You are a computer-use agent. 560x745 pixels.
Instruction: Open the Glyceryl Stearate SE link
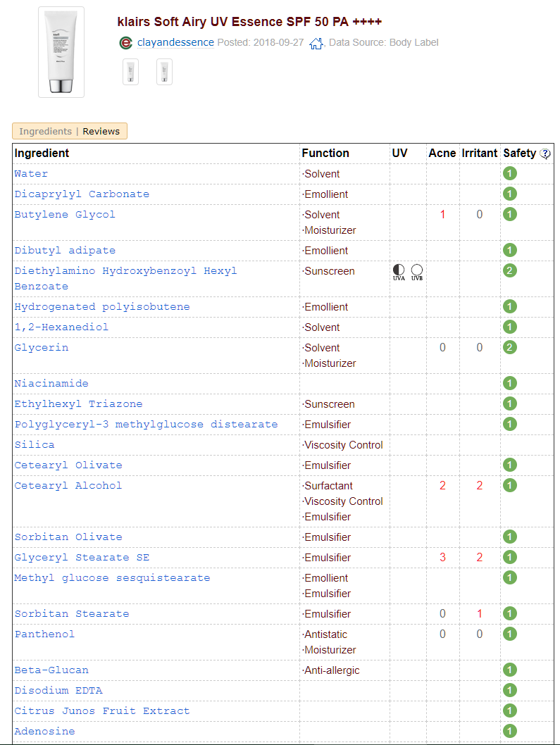82,558
